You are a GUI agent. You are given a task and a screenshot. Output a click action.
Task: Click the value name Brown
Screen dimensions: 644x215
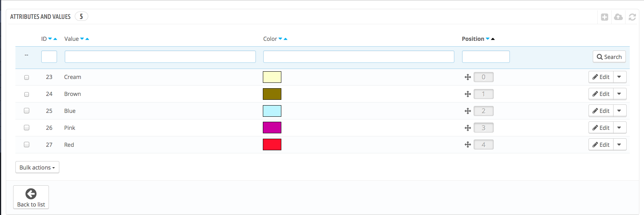point(72,94)
